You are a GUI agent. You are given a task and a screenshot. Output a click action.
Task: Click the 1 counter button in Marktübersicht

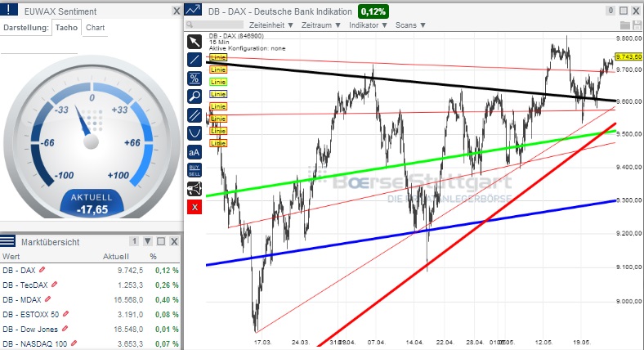pos(134,241)
